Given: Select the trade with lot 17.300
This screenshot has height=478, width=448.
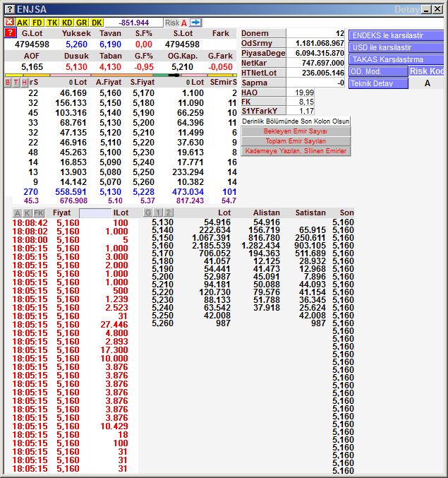Looking at the screenshot, I should coord(71,350).
